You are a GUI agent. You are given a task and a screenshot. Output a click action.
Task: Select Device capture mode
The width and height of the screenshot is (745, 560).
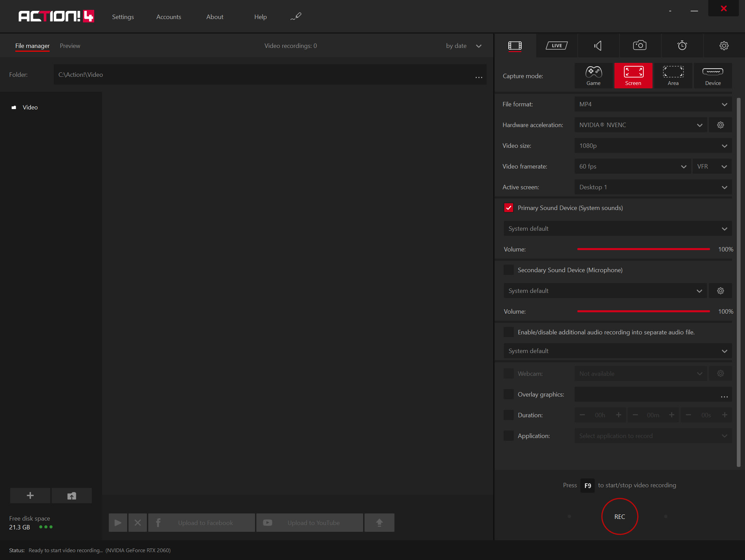[713, 76]
